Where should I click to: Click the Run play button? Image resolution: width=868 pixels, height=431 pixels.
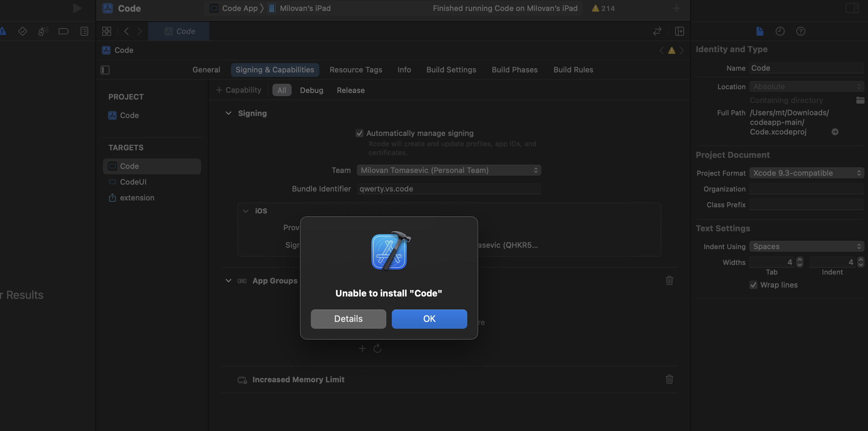click(x=77, y=8)
